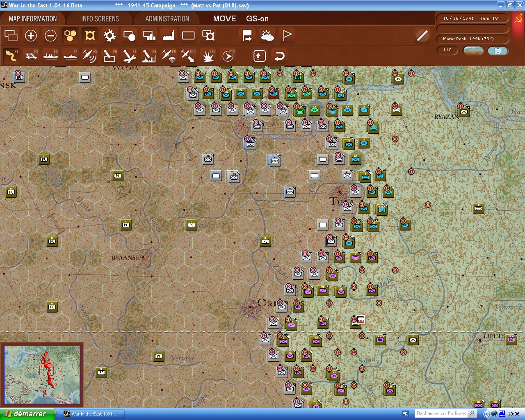Viewport: 525px width, 420px height.
Task: Click the F12 end turn arrow icon
Action: point(228,56)
